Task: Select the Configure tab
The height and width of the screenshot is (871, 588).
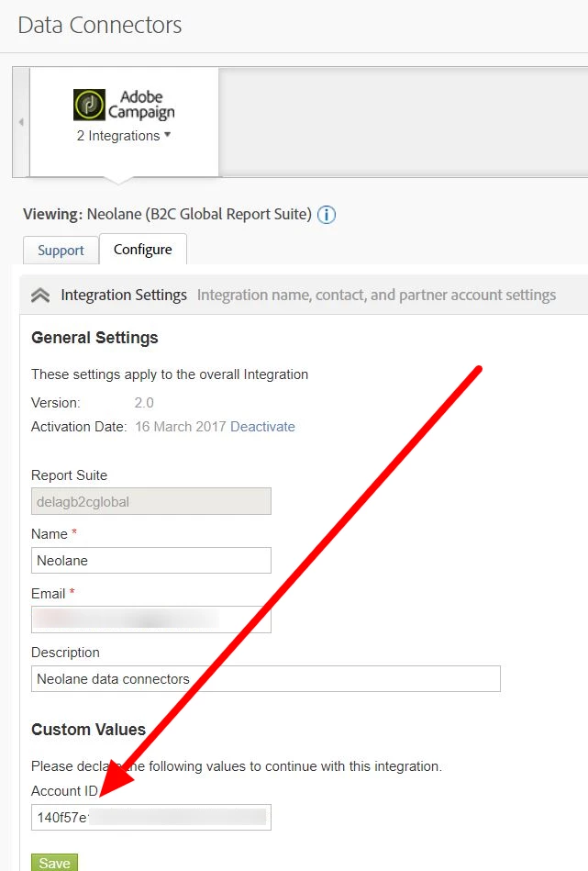Action: [143, 250]
